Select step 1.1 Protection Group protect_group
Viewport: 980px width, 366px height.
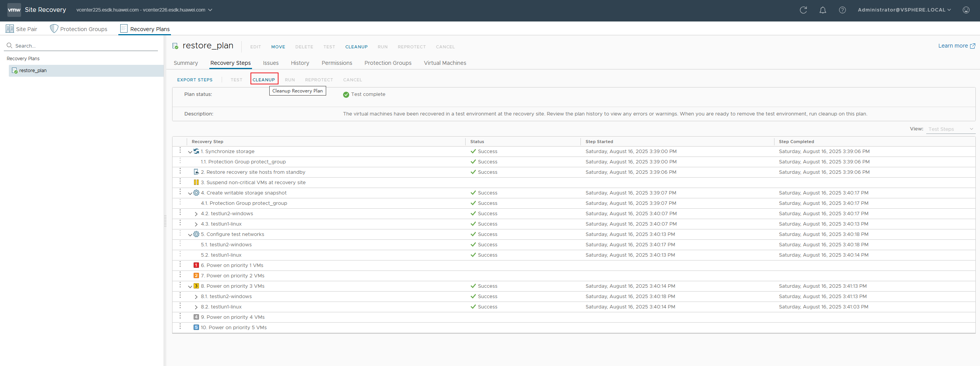574,162
